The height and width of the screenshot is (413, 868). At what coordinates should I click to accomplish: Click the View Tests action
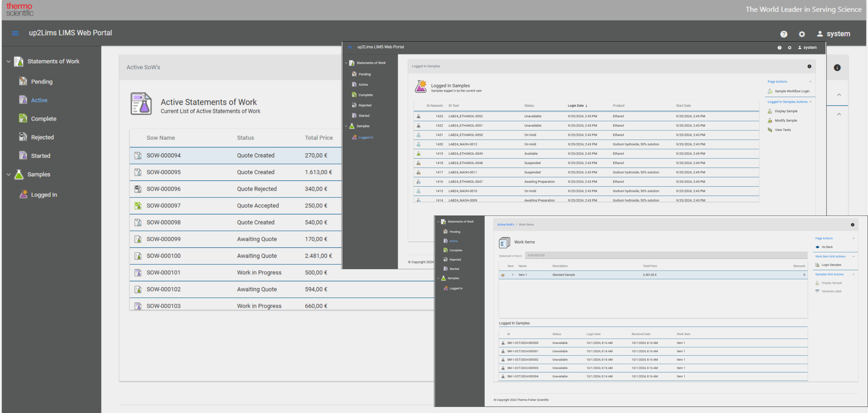coord(782,130)
